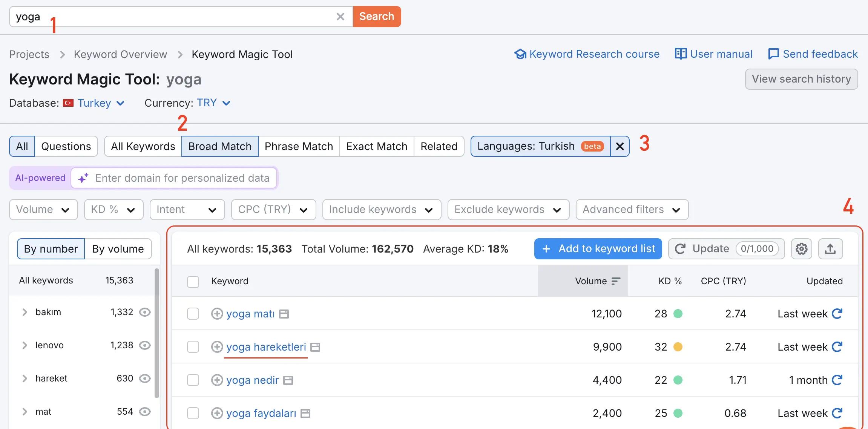The height and width of the screenshot is (429, 868).
Task: Tick the select-all keywords checkbox
Action: pyautogui.click(x=193, y=282)
